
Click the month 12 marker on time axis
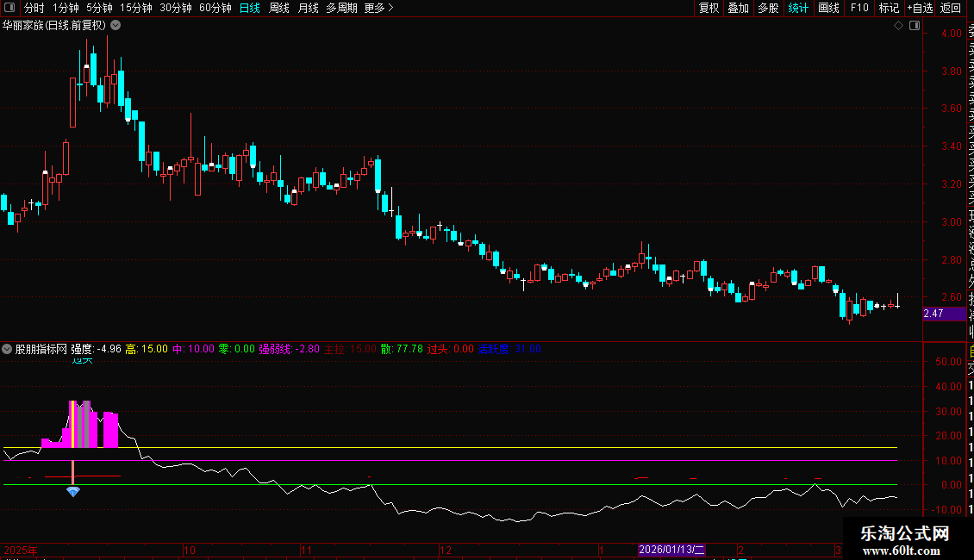coord(446,550)
